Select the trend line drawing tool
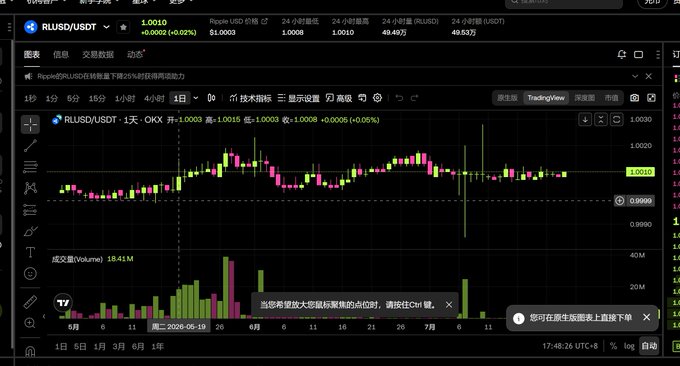 click(x=30, y=146)
